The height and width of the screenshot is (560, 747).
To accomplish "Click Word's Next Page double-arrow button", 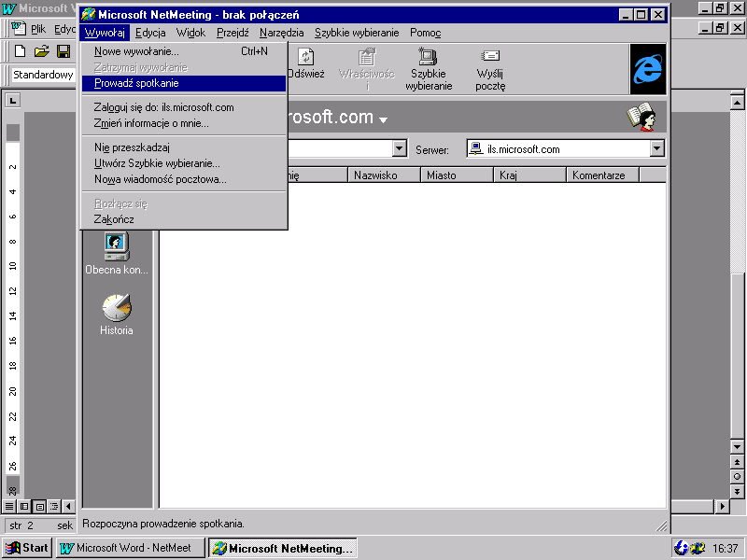I will click(737, 492).
